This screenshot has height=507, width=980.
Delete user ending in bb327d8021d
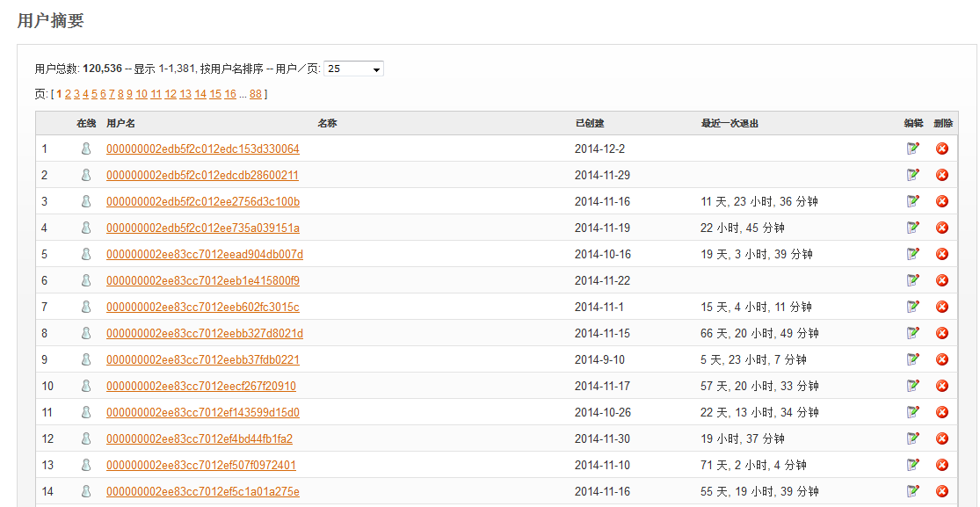942,333
